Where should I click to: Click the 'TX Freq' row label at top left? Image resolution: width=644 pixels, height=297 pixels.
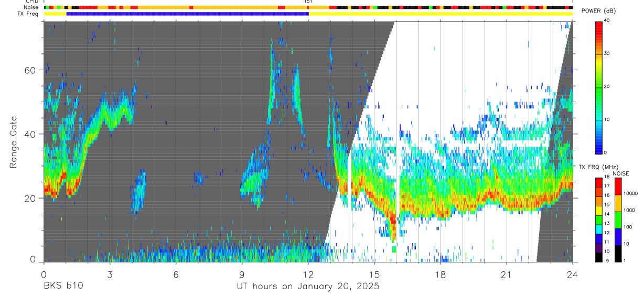tap(29, 13)
